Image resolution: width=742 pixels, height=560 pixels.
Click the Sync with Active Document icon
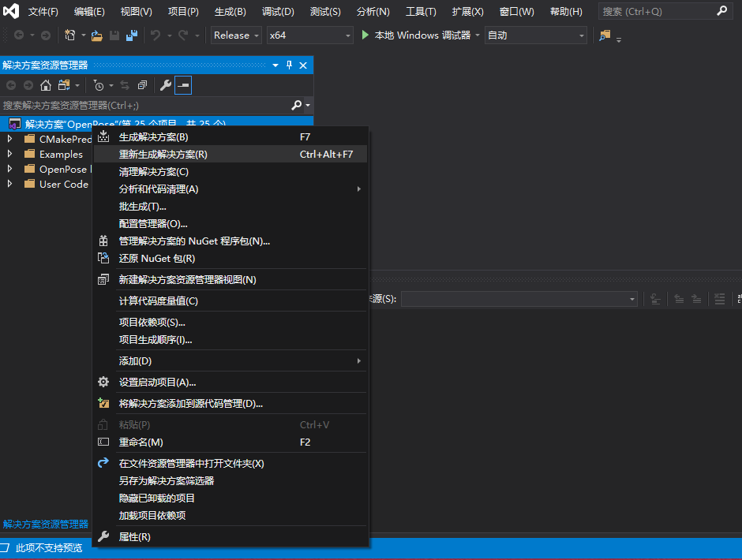pos(125,85)
